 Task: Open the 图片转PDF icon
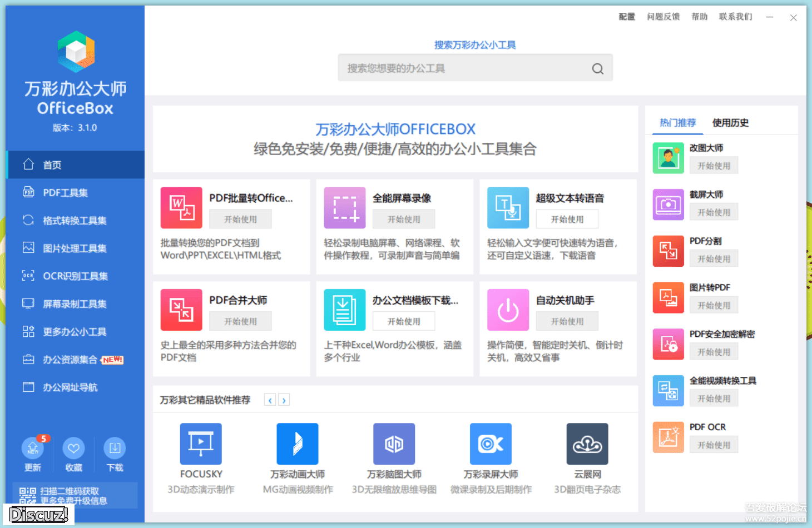tap(669, 298)
